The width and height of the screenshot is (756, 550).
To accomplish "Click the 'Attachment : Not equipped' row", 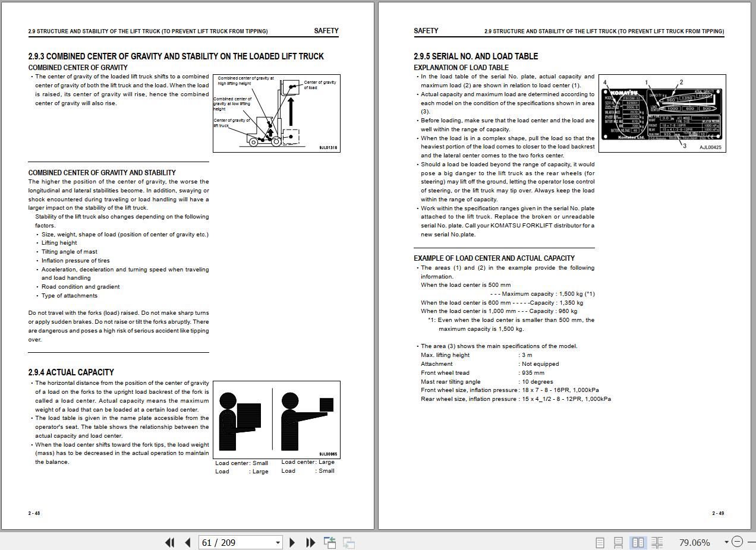I will (490, 364).
